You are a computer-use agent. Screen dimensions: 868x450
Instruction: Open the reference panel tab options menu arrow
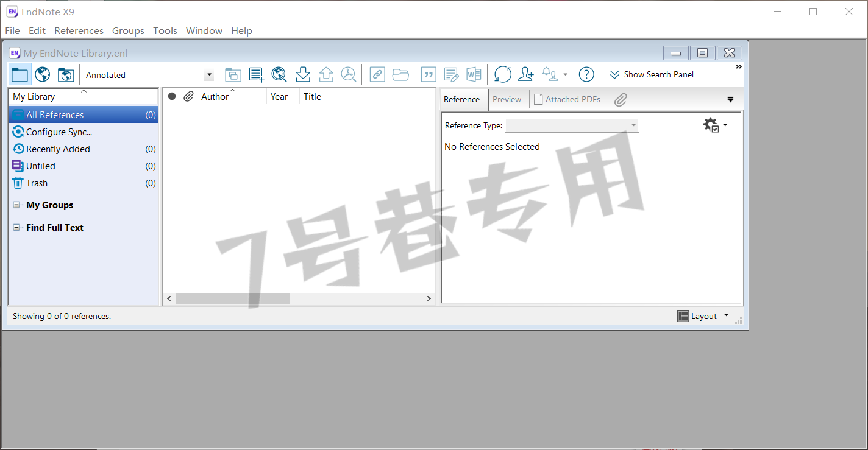pyautogui.click(x=731, y=99)
